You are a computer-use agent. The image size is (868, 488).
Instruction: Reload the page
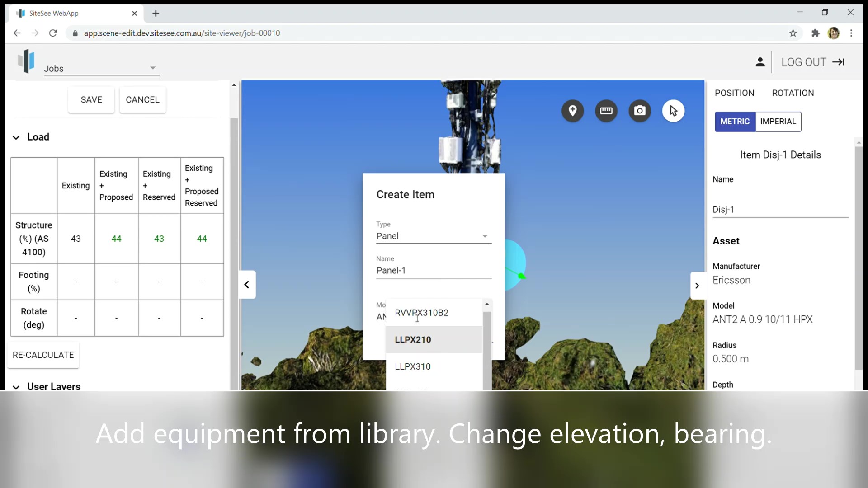(x=53, y=33)
